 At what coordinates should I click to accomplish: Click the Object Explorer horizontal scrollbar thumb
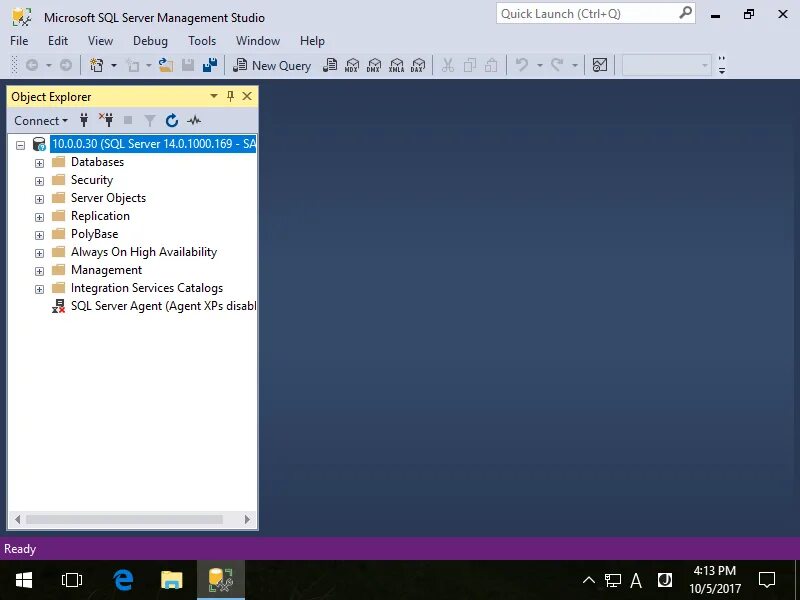(124, 519)
